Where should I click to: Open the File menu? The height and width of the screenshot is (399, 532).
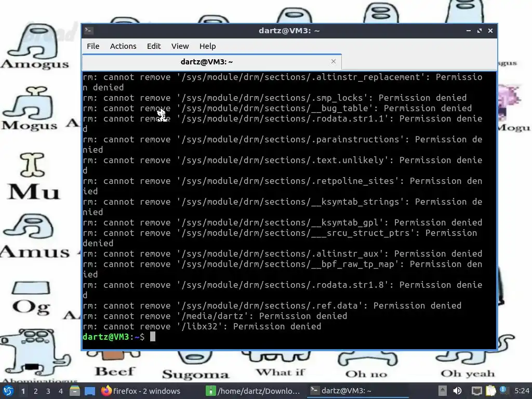(x=93, y=46)
